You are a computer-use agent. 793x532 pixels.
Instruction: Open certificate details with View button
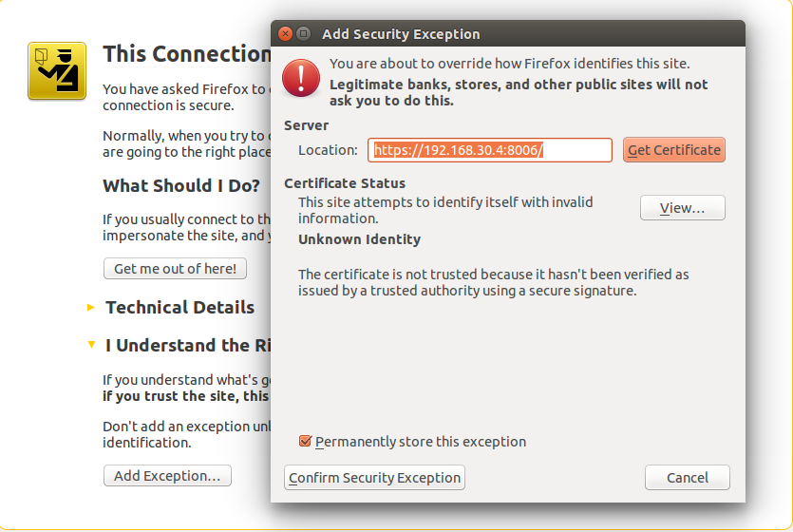click(682, 208)
